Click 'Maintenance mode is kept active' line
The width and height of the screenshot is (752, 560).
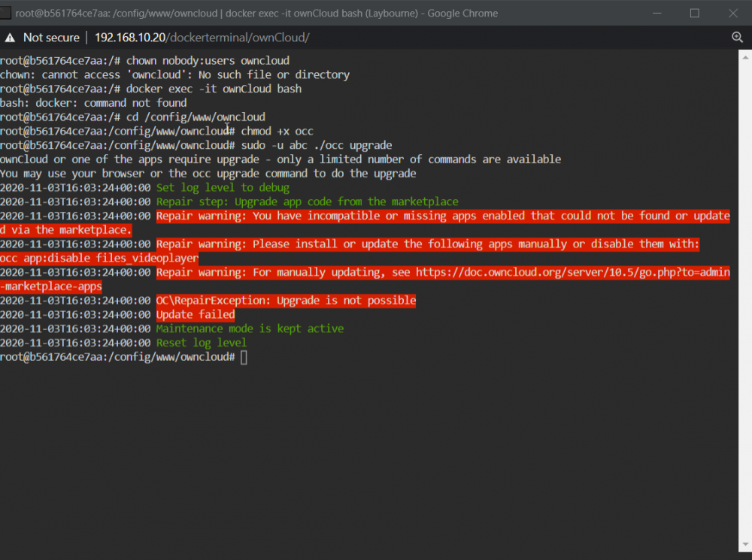tap(250, 329)
